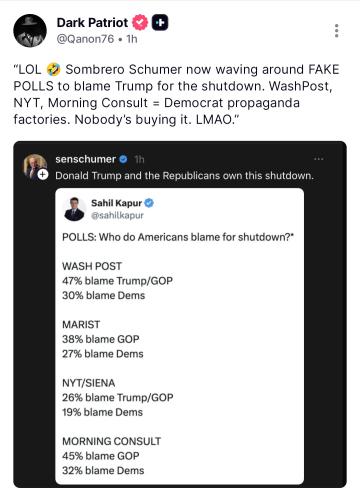Open Dark Patriot's profile avatar
This screenshot has height=500, width=360.
pyautogui.click(x=30, y=31)
